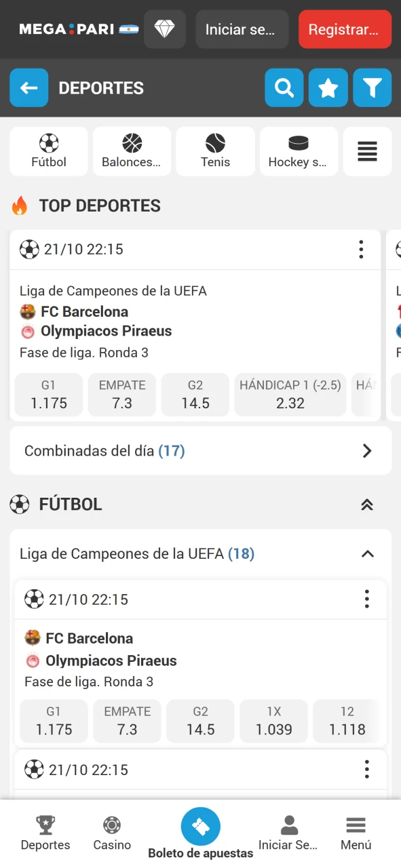Viewport: 401px width, 868px height.
Task: Tap the star favorites icon in the header
Action: (x=328, y=87)
